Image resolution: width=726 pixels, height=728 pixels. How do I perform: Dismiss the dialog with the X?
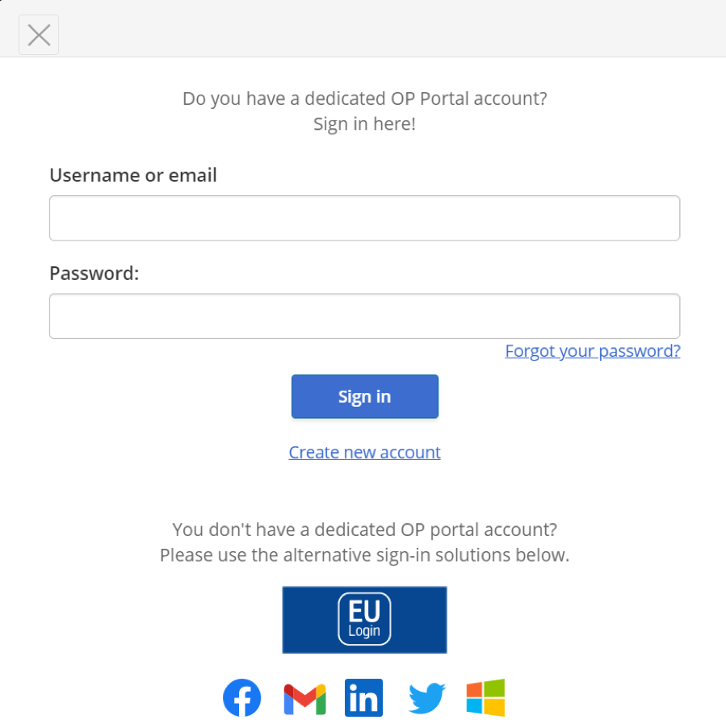pyautogui.click(x=38, y=34)
